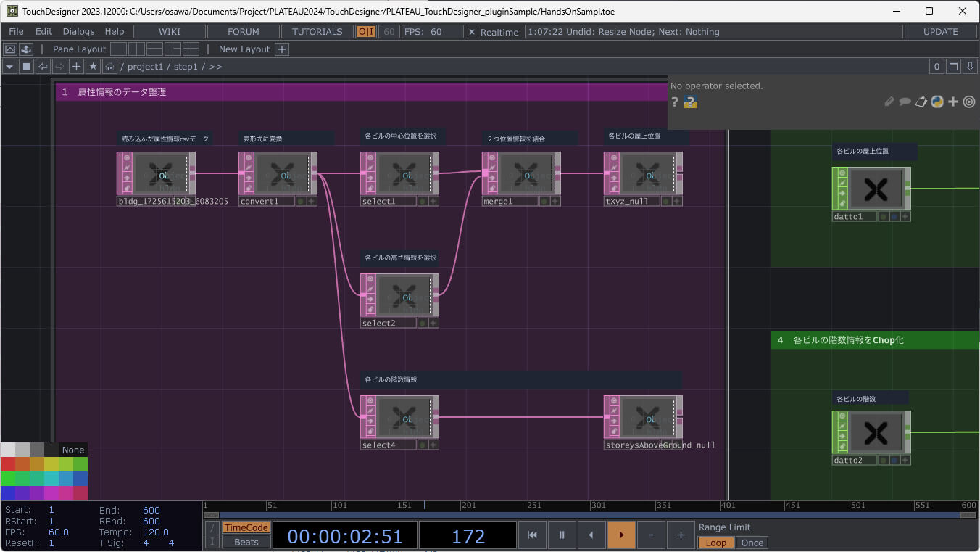Open the bookmarks star icon
Screen dimensions: 980x552
93,67
